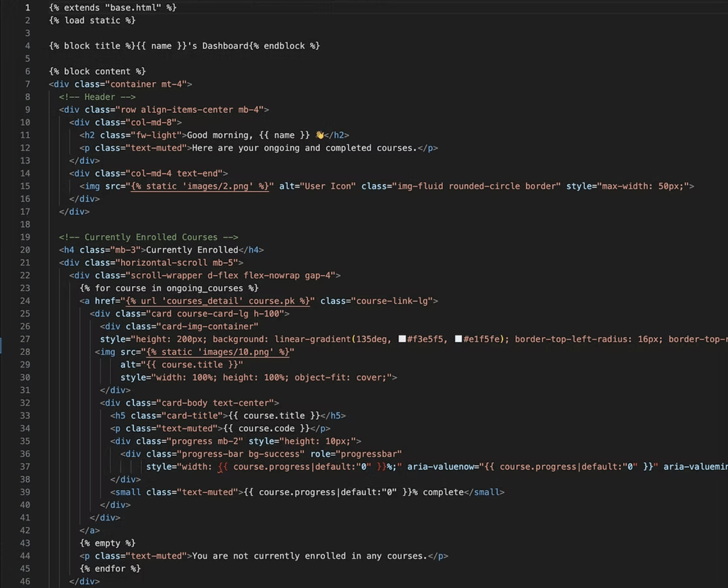The height and width of the screenshot is (588, 728).
Task: Click line number 46 in the gutter
Action: [x=25, y=581]
